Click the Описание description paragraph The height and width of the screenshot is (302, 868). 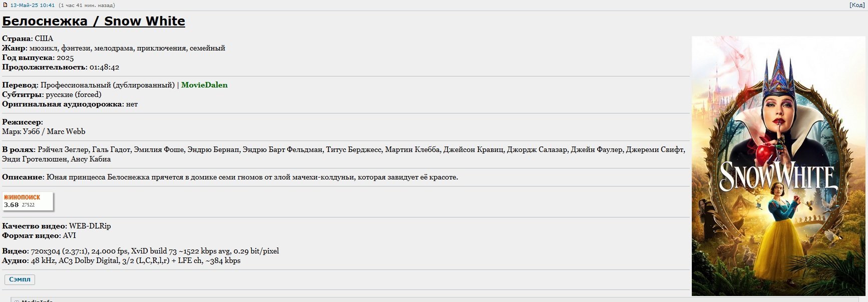(230, 177)
